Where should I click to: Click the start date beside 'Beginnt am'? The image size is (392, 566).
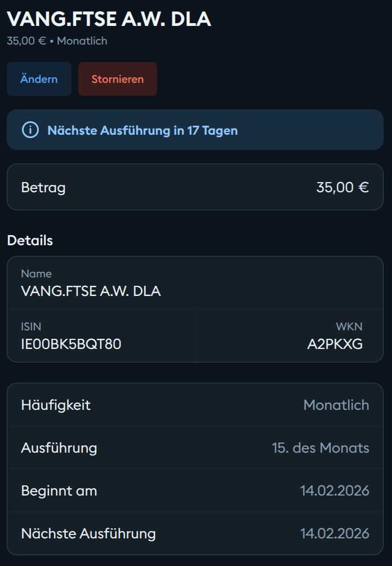335,491
